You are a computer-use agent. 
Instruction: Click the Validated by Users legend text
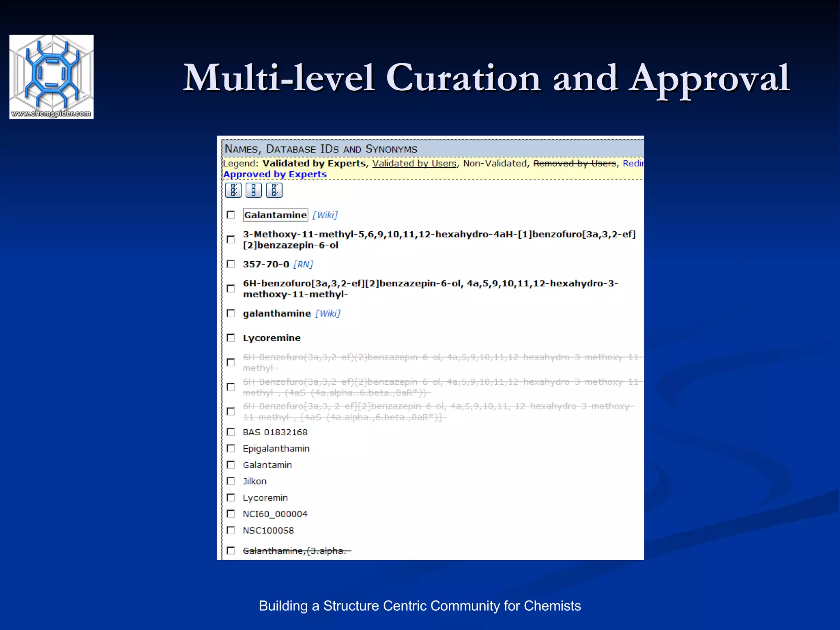click(x=415, y=163)
